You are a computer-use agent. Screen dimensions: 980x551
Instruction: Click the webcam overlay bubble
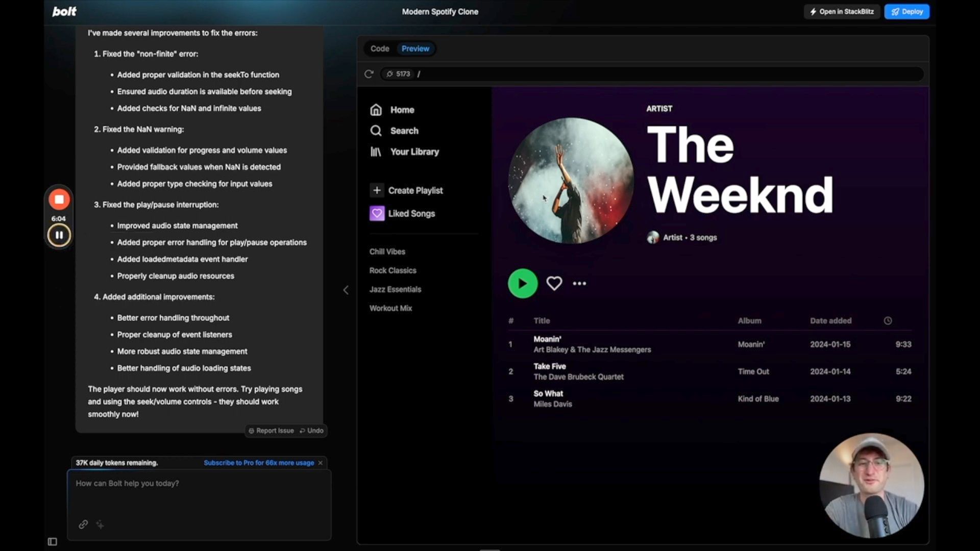[871, 485]
